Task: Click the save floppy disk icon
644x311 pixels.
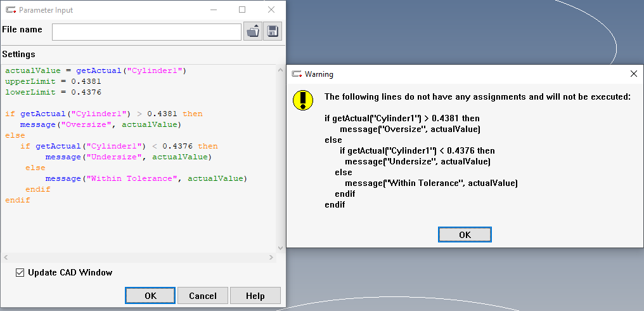Action: pyautogui.click(x=273, y=31)
